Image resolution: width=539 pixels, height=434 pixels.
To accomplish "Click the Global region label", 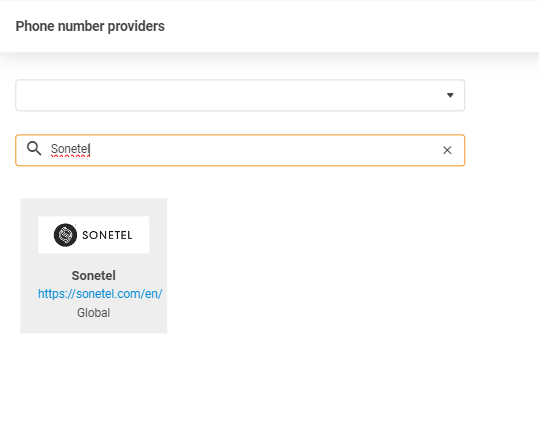I will [94, 313].
